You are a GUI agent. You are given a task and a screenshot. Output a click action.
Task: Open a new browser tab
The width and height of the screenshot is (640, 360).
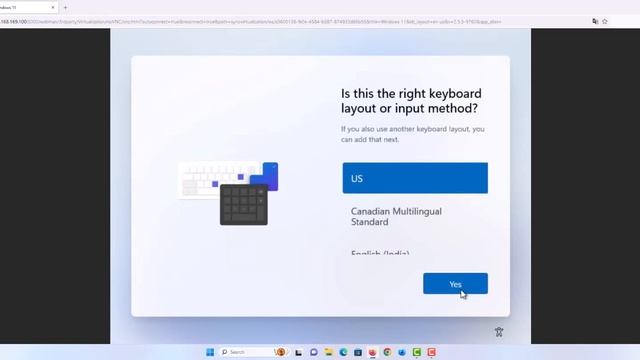(65, 7)
